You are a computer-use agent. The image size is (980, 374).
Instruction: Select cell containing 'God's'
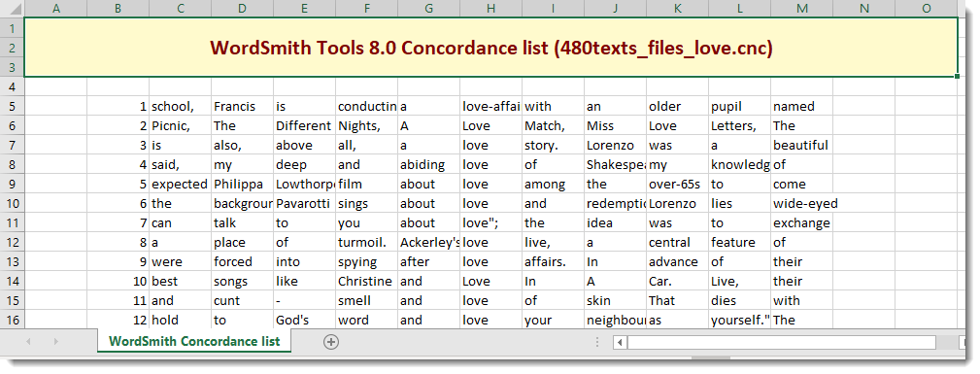304,320
